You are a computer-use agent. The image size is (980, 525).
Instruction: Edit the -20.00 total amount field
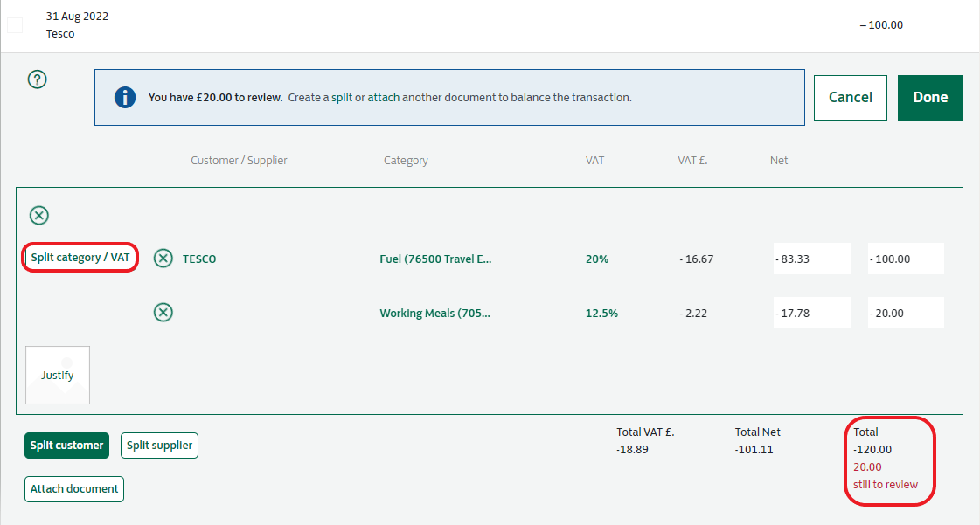pyautogui.click(x=906, y=313)
